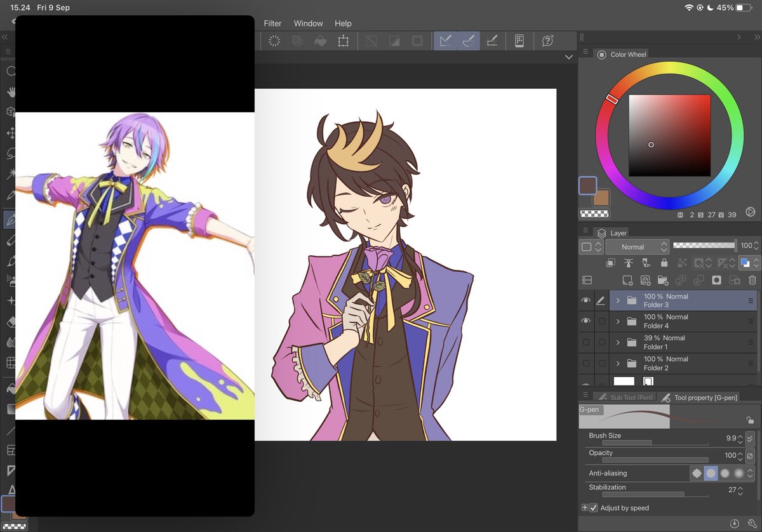762x532 pixels.
Task: Click the Scale/Rotate transform icon
Action: tap(344, 41)
